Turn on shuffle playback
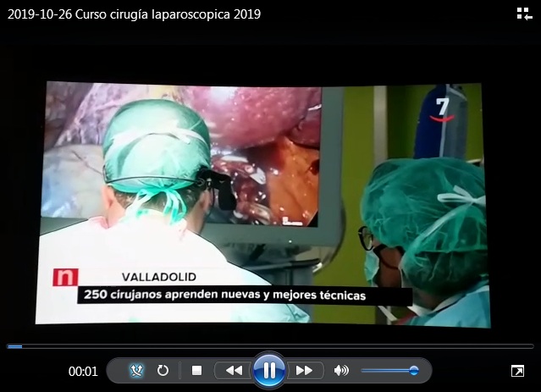This screenshot has width=541, height=392. point(137,370)
